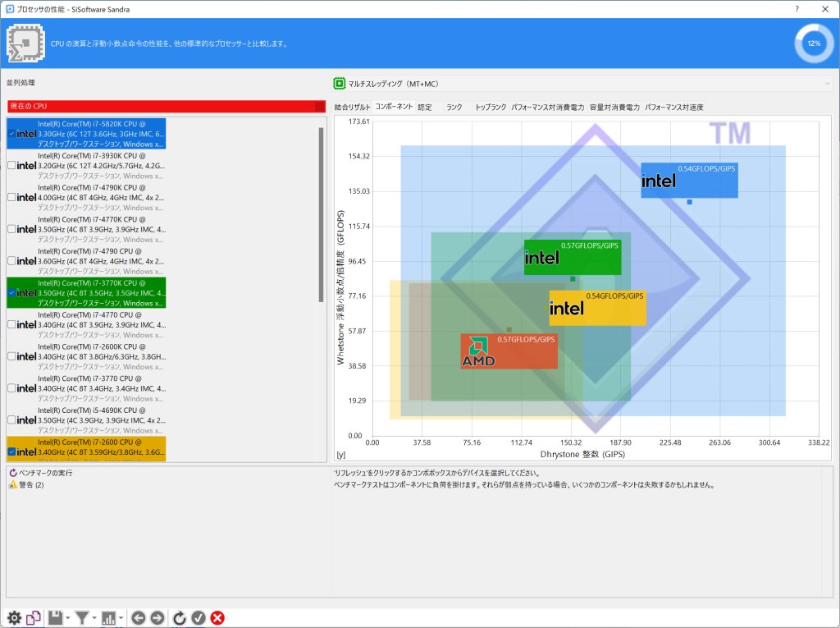Click the yellow intel 0.54GFLOPS/GIPS chart label
Image resolution: width=840 pixels, height=628 pixels.
pyautogui.click(x=597, y=308)
